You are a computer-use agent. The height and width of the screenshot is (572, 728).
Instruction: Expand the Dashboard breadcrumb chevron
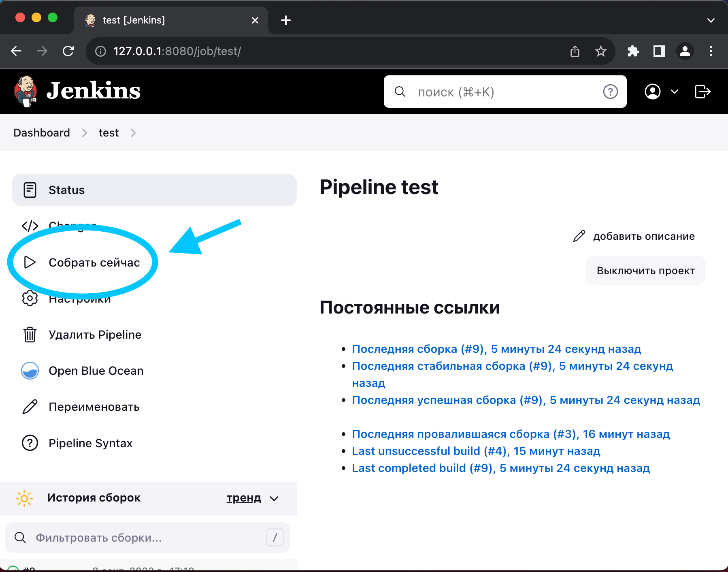85,133
